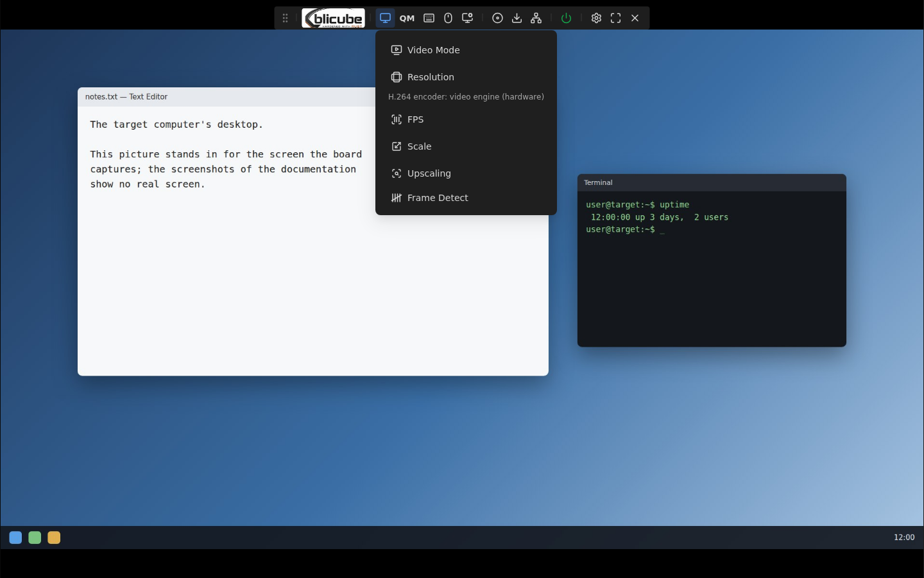Image resolution: width=924 pixels, height=578 pixels.
Task: Click the toolbar drag handle grip
Action: click(x=285, y=18)
